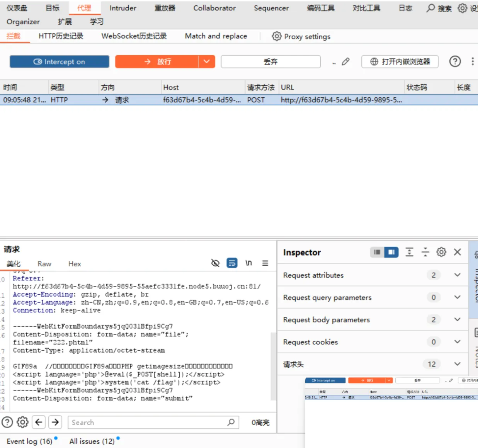The height and width of the screenshot is (448, 478).
Task: Open the Organizer tab
Action: point(23,22)
